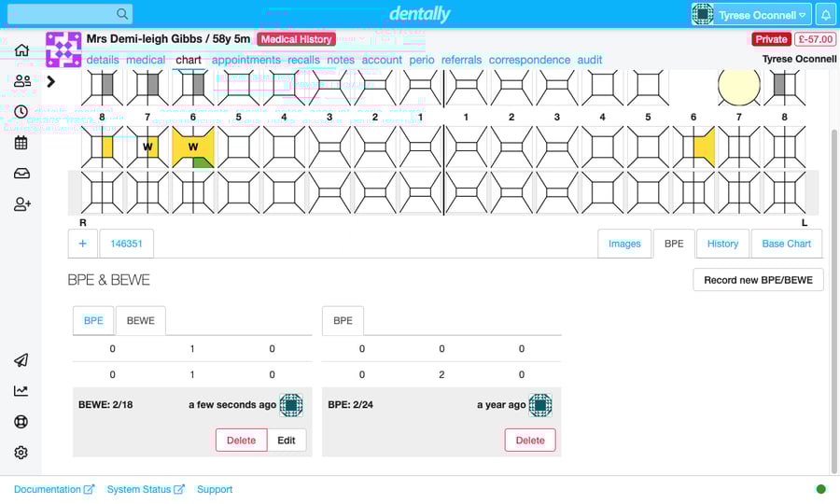This screenshot has width=840, height=504.
Task: Open the settings gear icon
Action: coord(21,453)
